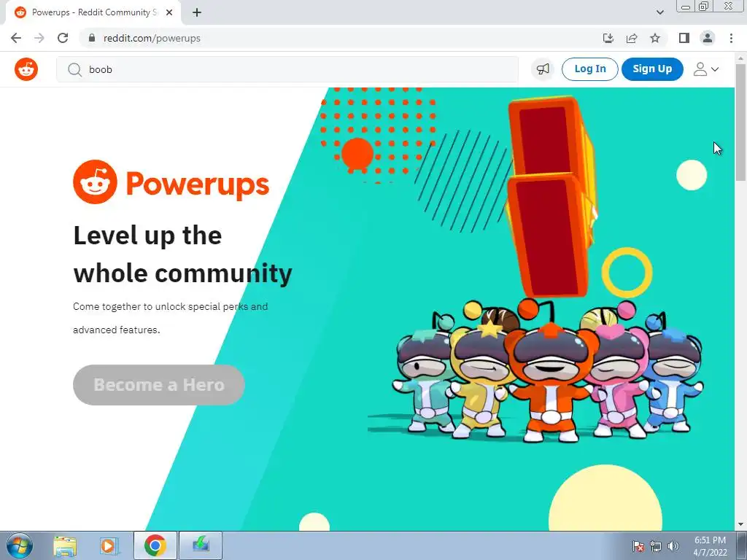Open a new tab with the plus button
Viewport: 747px width, 560px height.
(197, 13)
